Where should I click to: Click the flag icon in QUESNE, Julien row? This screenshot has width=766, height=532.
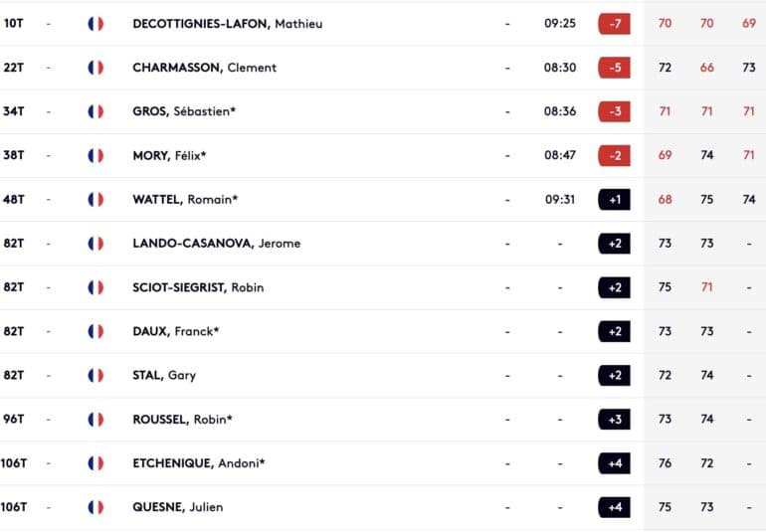click(96, 507)
